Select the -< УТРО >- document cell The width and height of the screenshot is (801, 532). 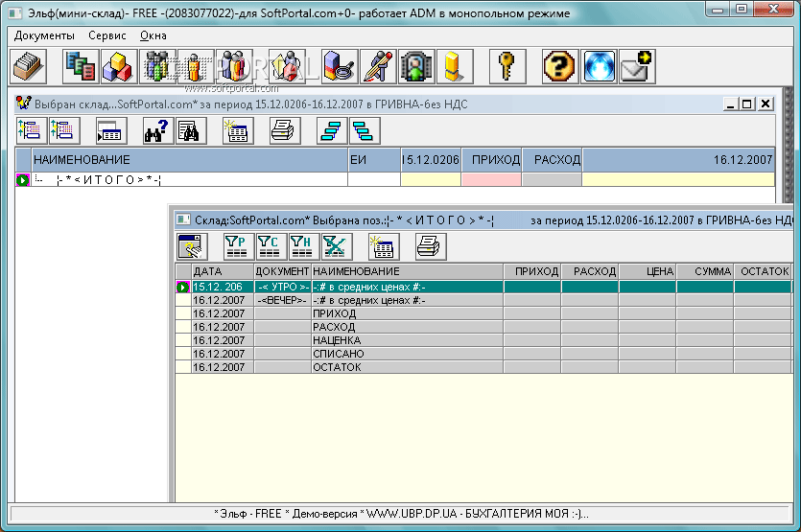(282, 287)
